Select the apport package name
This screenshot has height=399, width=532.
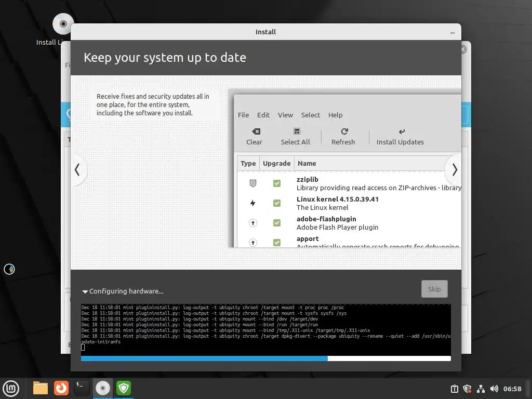(x=308, y=238)
